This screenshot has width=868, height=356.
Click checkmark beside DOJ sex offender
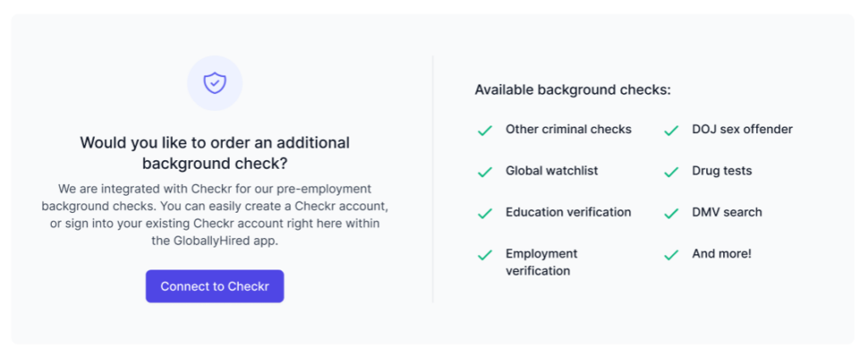tap(671, 131)
